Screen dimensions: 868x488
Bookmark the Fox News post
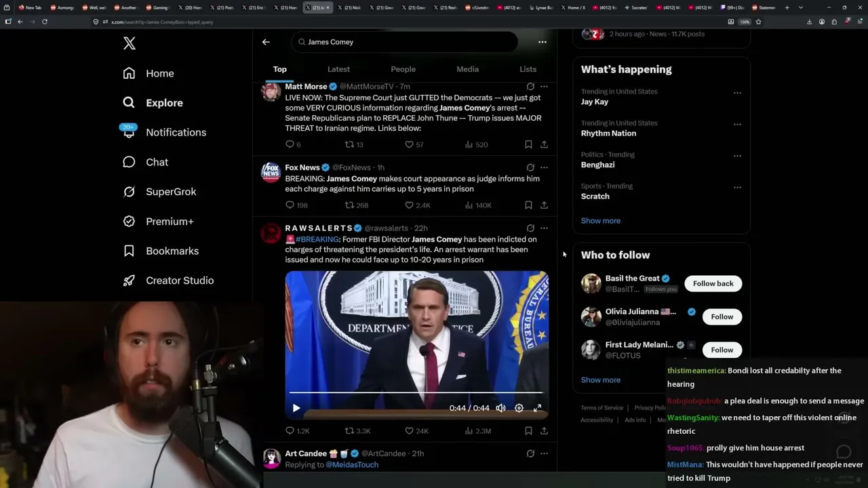pos(528,205)
